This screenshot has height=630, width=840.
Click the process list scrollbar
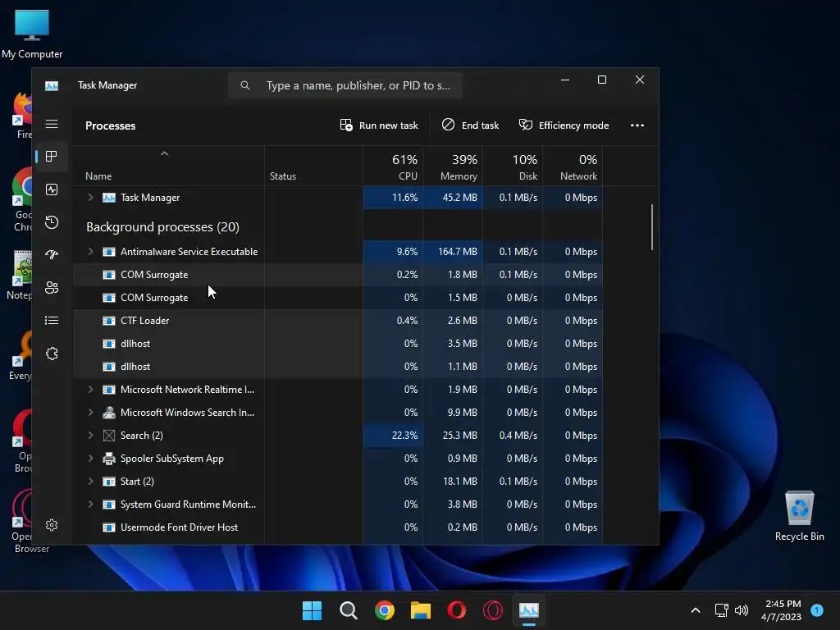(x=652, y=227)
